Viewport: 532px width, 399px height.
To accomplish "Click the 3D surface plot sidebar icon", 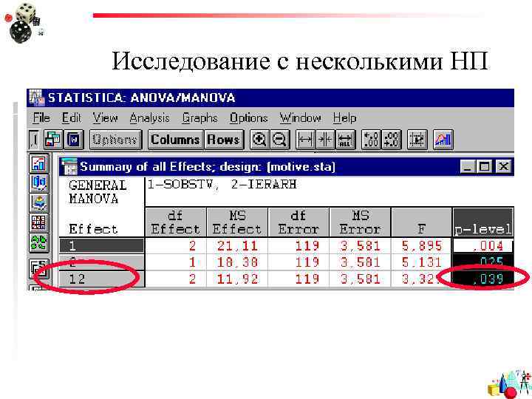I will 39,203.
